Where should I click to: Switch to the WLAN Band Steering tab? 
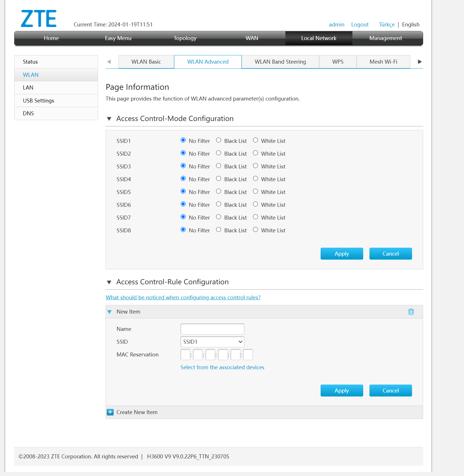(x=280, y=62)
